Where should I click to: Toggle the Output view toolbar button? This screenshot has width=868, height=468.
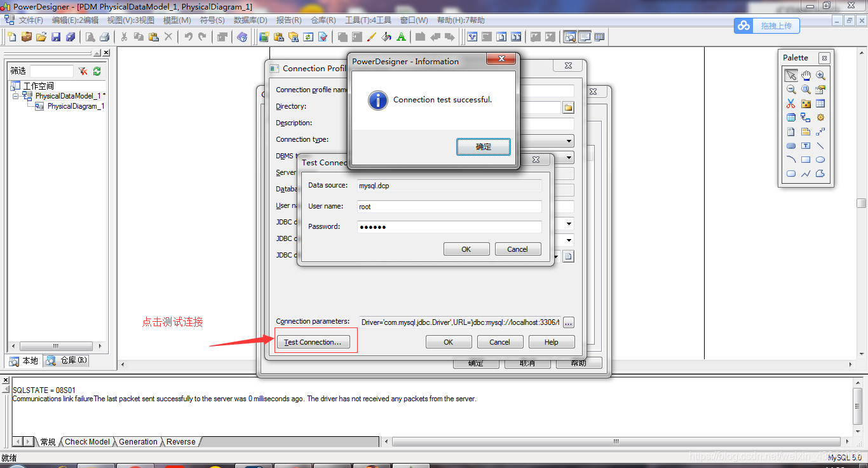584,37
